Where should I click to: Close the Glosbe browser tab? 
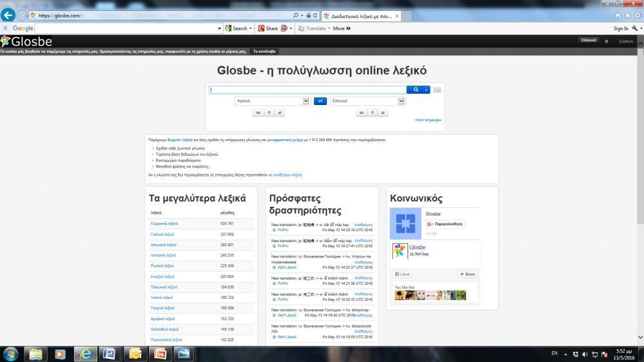[397, 16]
